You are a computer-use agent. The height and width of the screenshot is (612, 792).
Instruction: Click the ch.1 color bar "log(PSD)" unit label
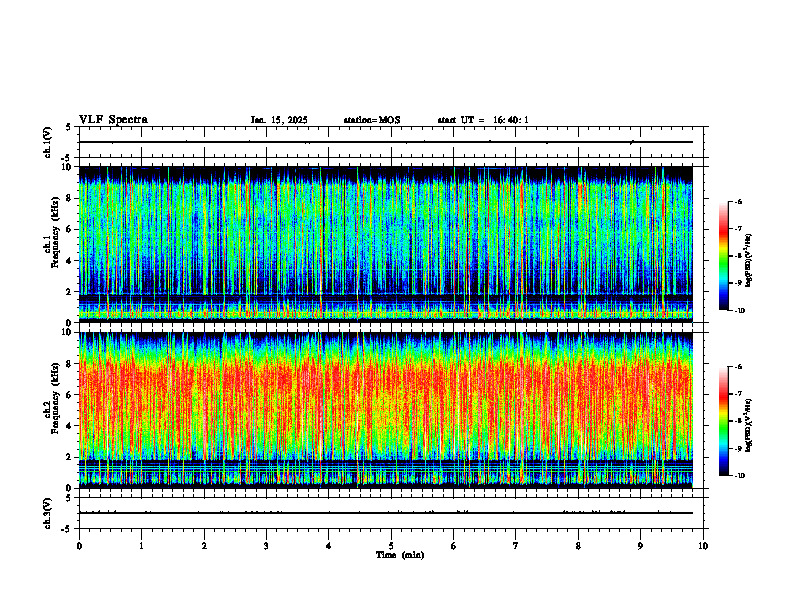(749, 261)
